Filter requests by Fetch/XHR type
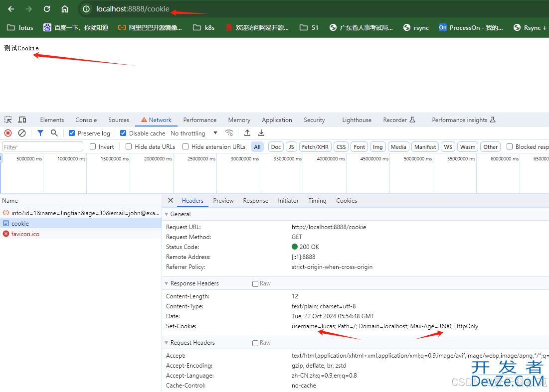 pos(315,147)
